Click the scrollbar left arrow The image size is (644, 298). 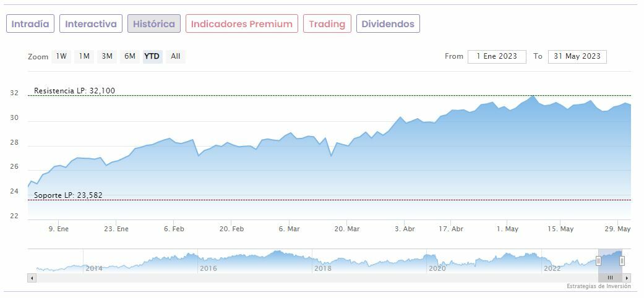(x=32, y=278)
